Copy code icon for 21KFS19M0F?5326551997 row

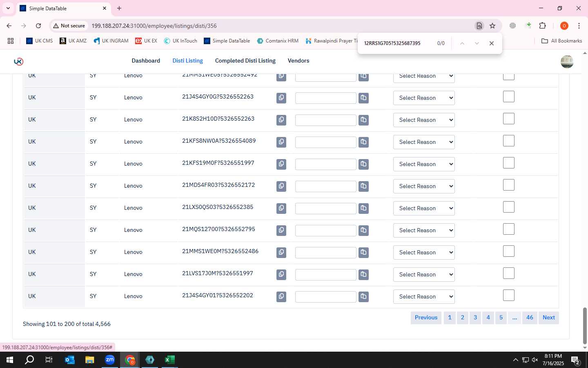click(281, 164)
